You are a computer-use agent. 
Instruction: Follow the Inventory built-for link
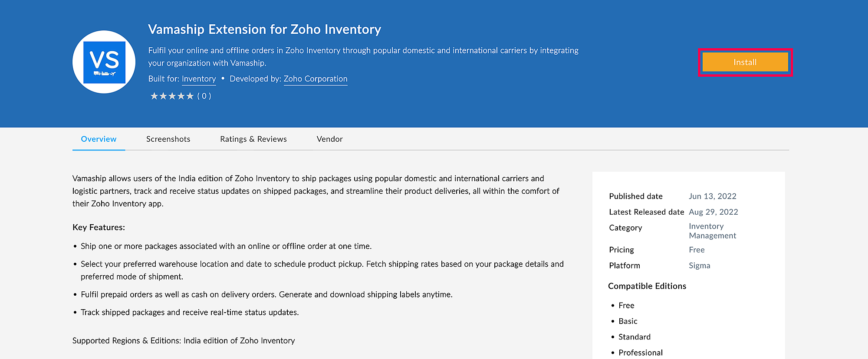(x=199, y=79)
